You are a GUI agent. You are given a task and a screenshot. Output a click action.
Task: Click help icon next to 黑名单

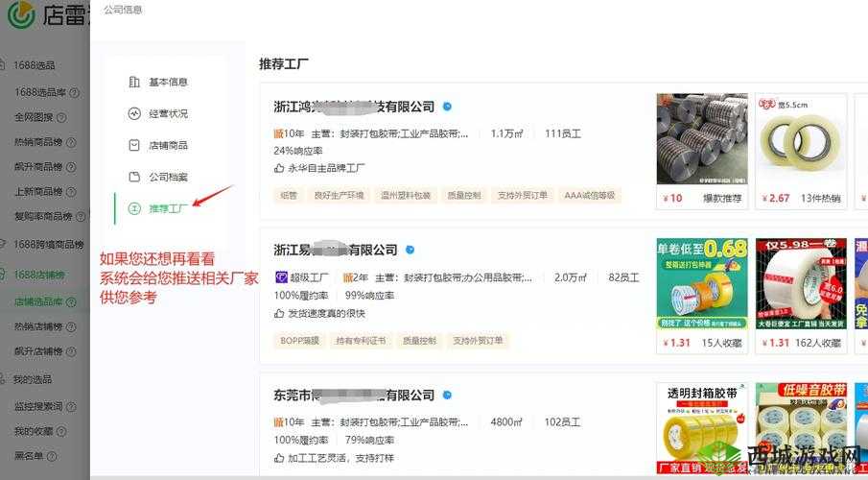(x=52, y=456)
